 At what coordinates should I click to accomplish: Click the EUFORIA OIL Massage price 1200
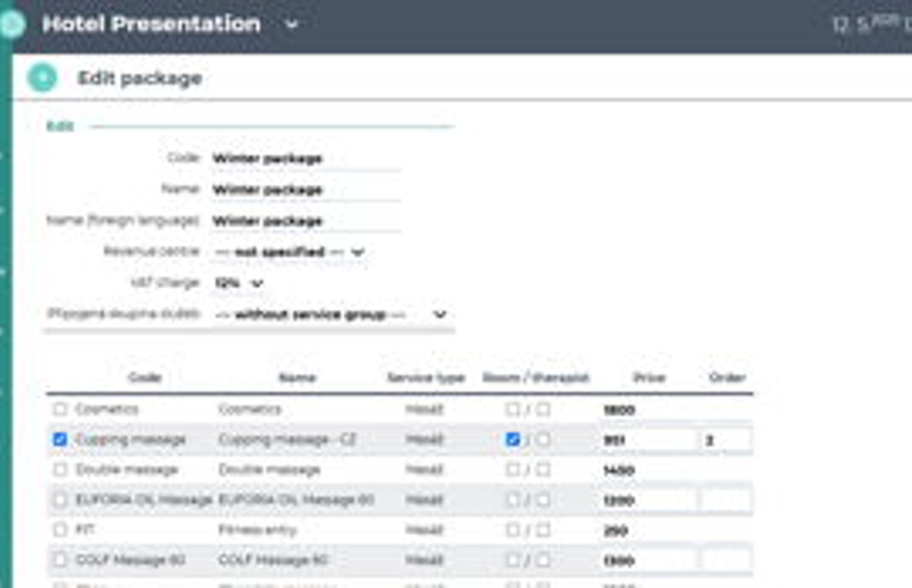(x=648, y=500)
